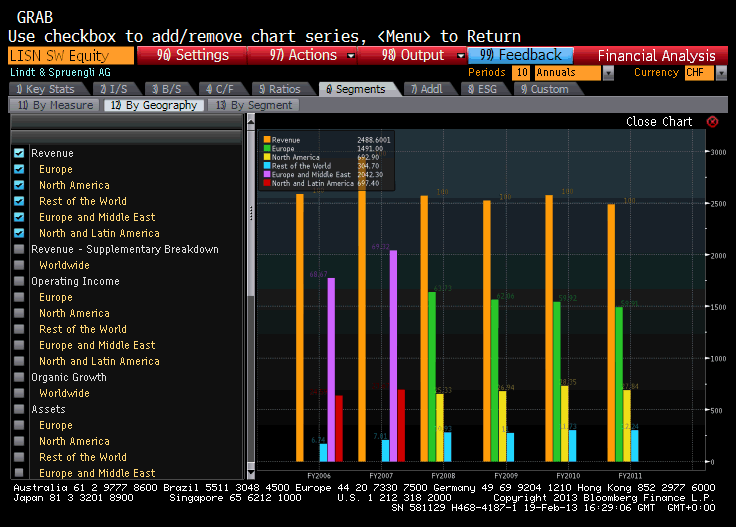Toggle the Revenue Supplementary Breakdown checkbox

pos(19,249)
